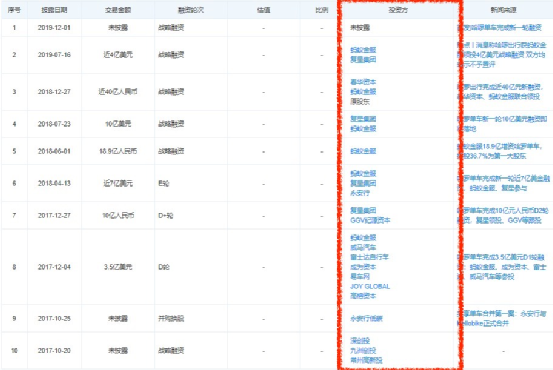Open the last investor link in 2017-10-20 row
The width and height of the screenshot is (553, 370).
point(366,360)
